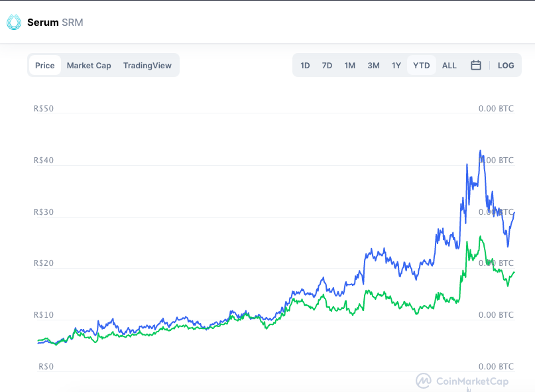
Task: Click the R$30 axis label
Action: click(x=44, y=212)
